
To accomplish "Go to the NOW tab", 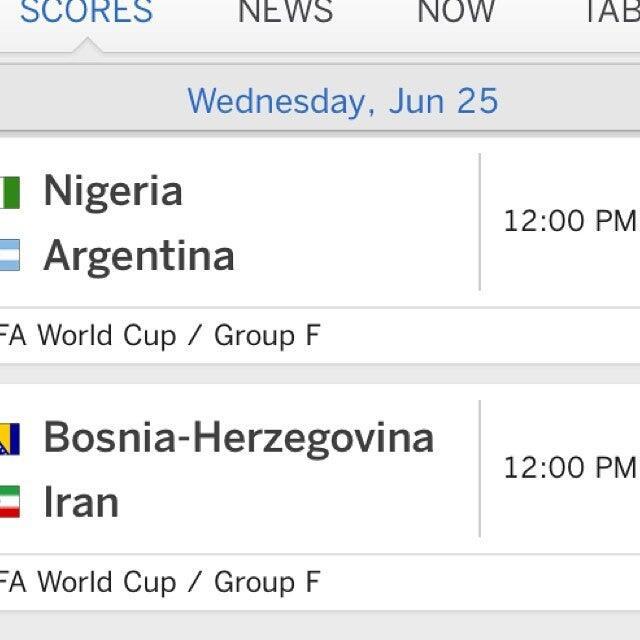I will [x=456, y=12].
